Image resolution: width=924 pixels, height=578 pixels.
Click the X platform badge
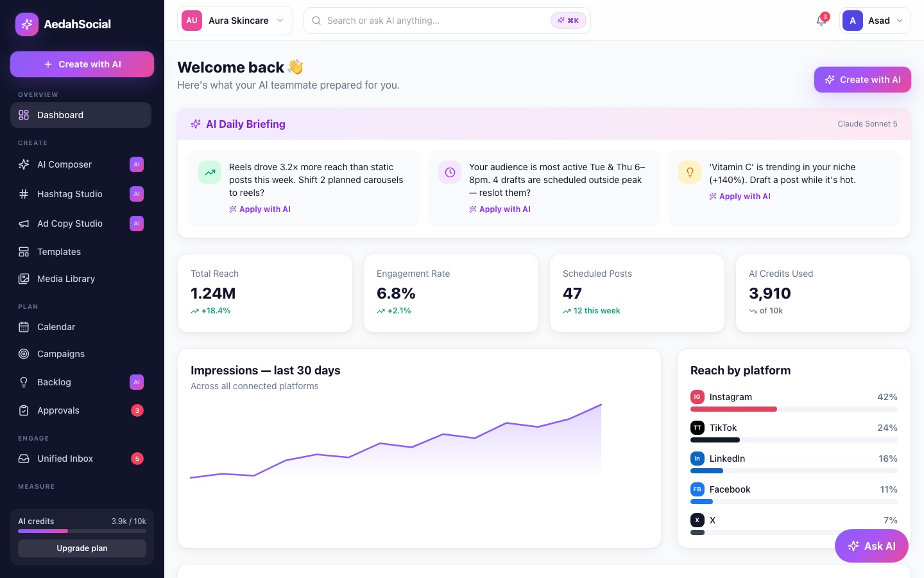click(697, 520)
